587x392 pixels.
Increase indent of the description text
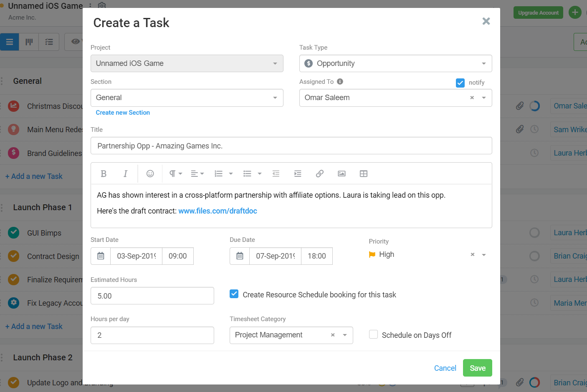click(298, 173)
